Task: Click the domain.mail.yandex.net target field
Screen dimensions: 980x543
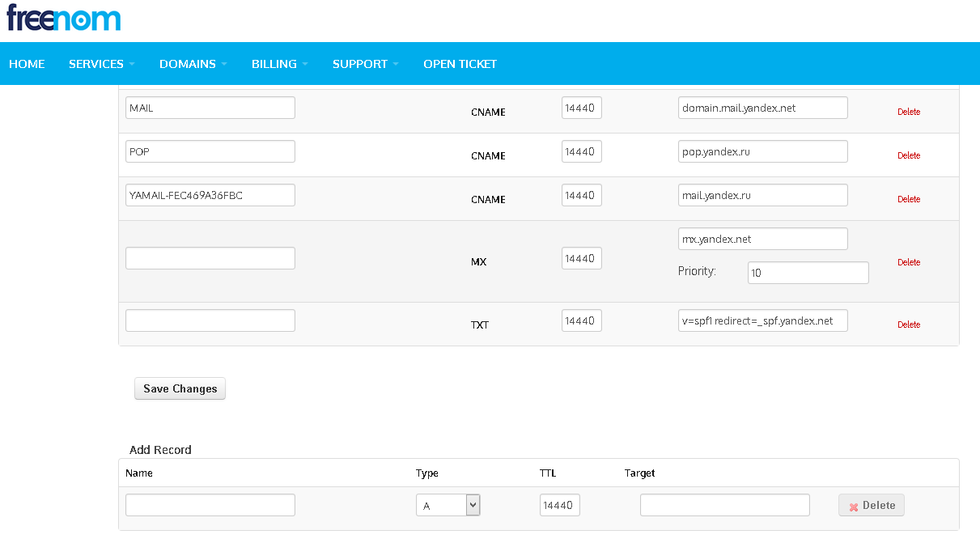Action: click(763, 108)
